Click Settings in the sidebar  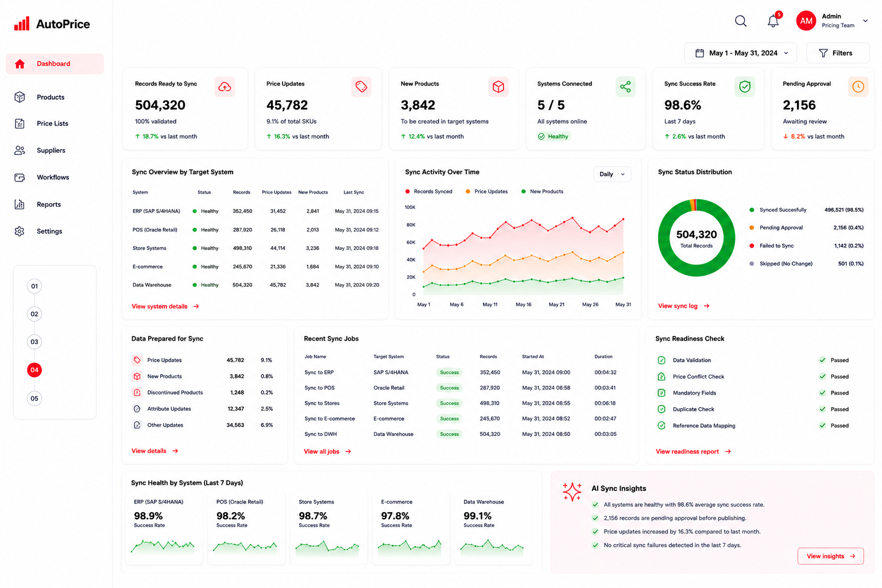point(49,231)
